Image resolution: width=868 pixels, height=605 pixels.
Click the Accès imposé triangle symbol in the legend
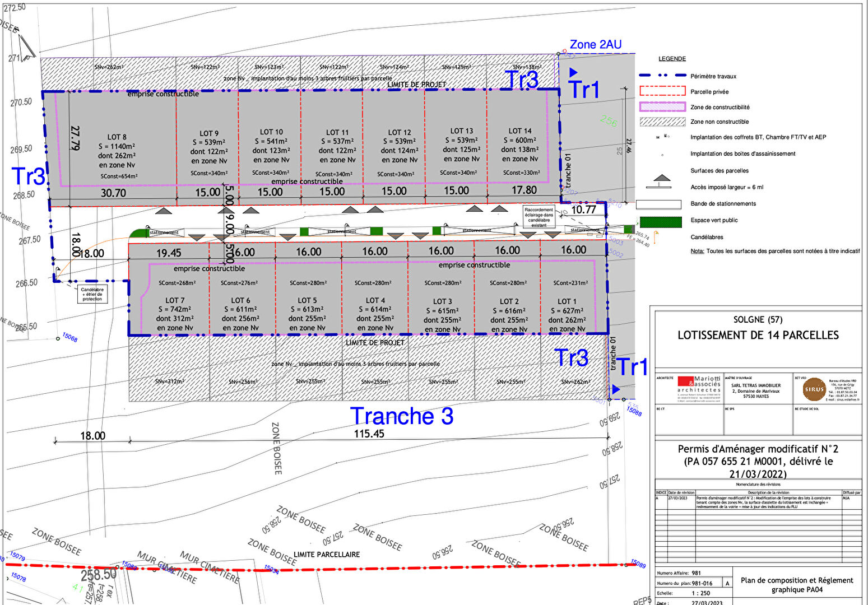662,180
